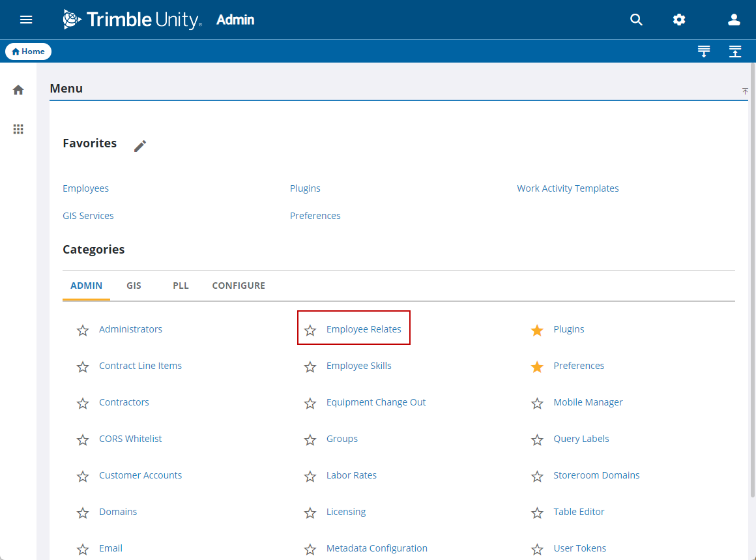Screen dimensions: 756x560
Task: Open the user profile menu
Action: [734, 20]
